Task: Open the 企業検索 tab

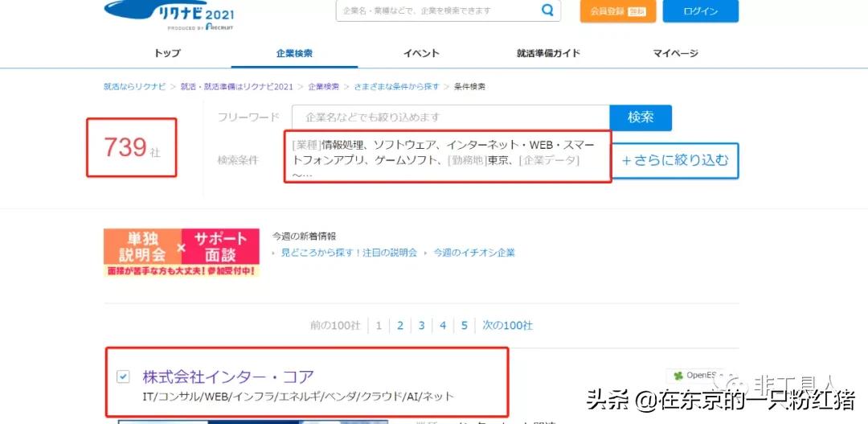Action: (294, 53)
